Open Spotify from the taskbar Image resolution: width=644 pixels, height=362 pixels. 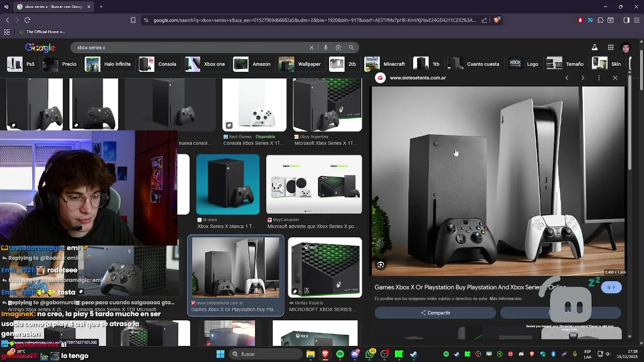tap(340, 354)
